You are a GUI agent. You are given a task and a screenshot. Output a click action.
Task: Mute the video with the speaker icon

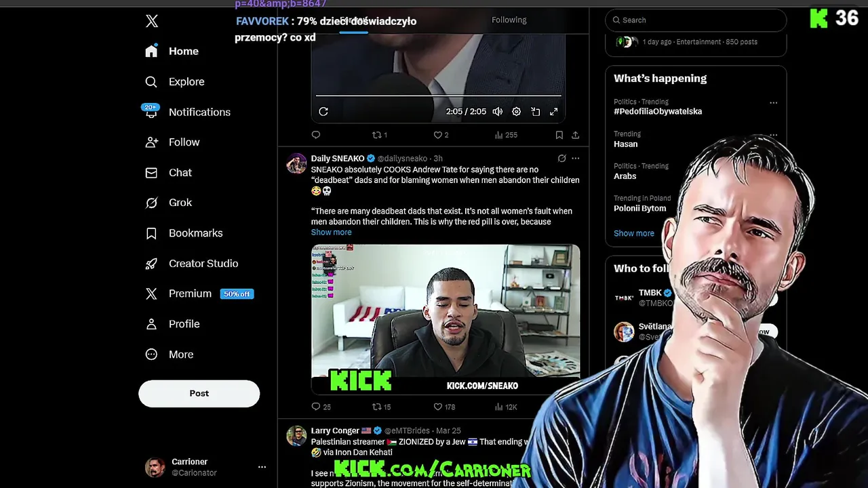498,112
